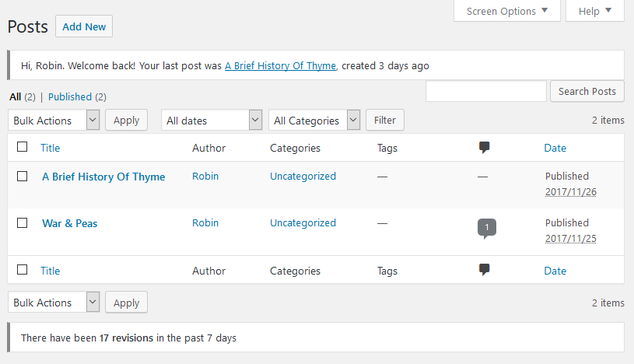Show only Published posts

pos(70,97)
